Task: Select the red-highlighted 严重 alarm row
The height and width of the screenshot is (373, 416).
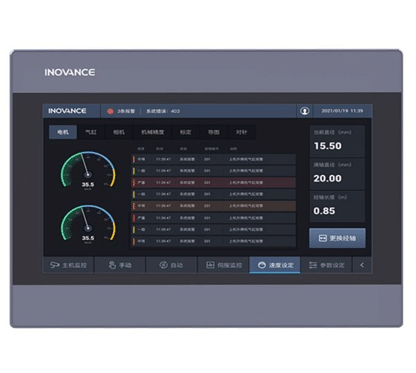Action: pyautogui.click(x=214, y=183)
